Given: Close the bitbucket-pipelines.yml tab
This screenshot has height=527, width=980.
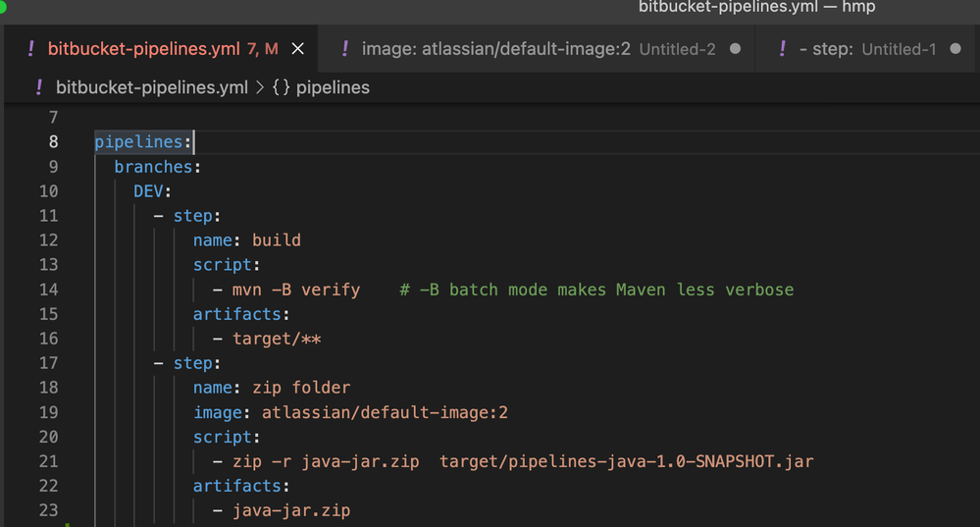Looking at the screenshot, I should coord(298,49).
